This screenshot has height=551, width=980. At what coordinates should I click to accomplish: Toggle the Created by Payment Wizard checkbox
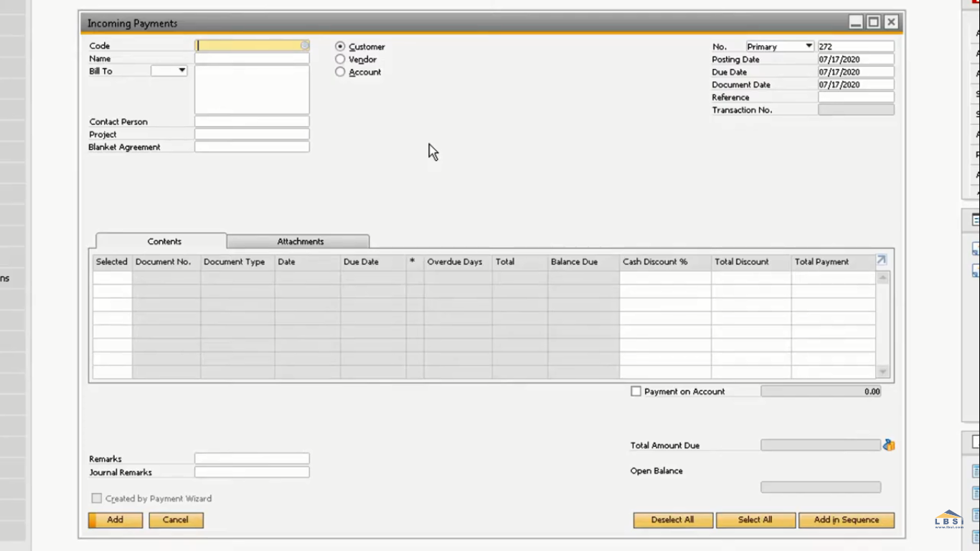click(96, 498)
